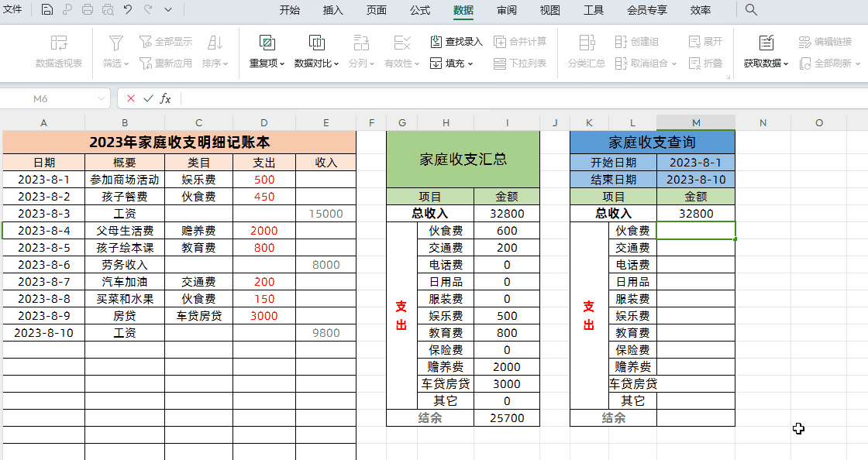The width and height of the screenshot is (868, 460).
Task: Open the 填充 dropdown
Action: pos(452,63)
